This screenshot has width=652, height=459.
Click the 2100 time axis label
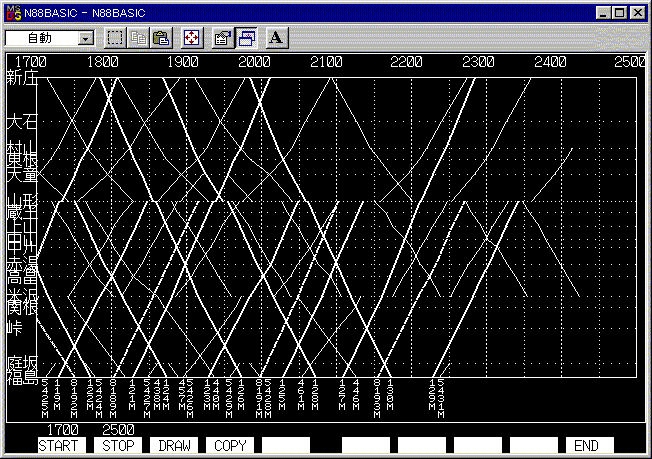(x=326, y=62)
